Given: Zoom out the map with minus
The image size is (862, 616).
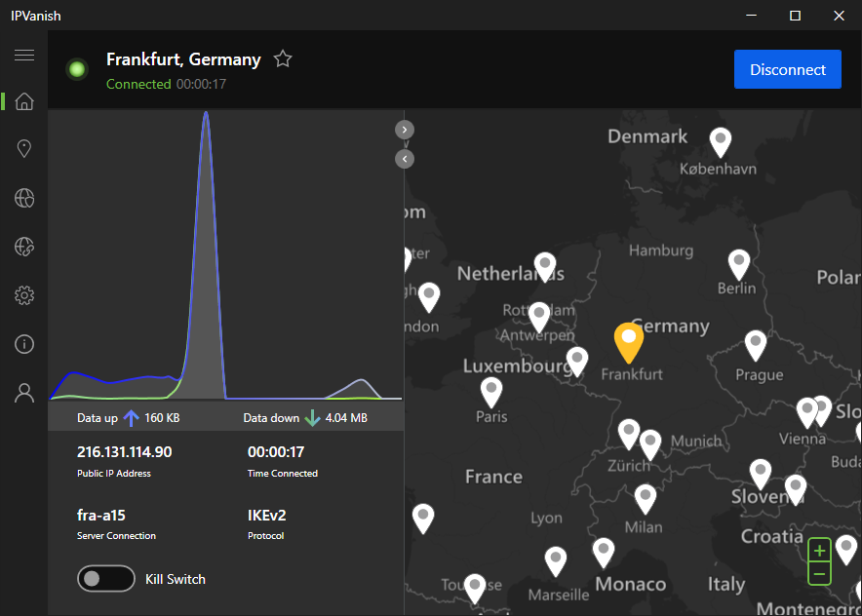Looking at the screenshot, I should point(819,574).
